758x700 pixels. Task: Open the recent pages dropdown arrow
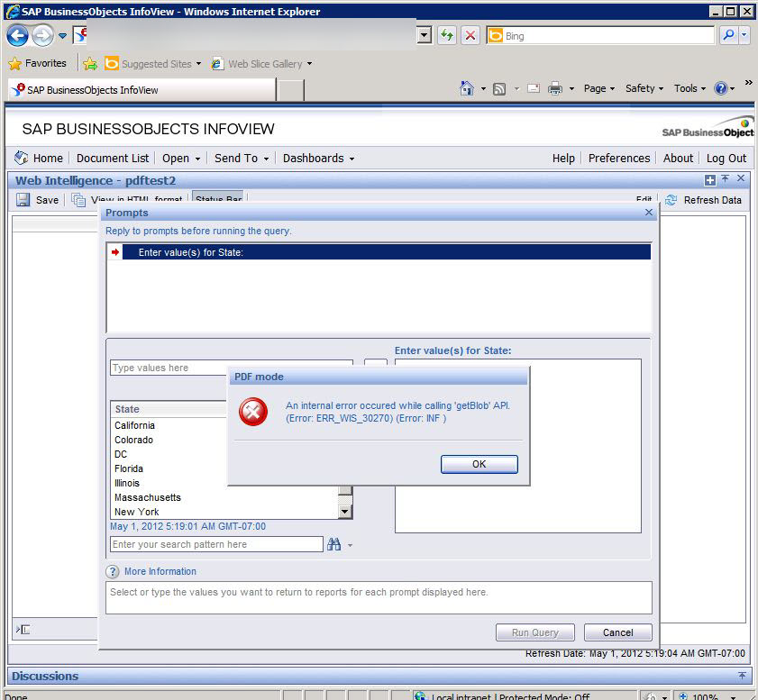click(62, 36)
